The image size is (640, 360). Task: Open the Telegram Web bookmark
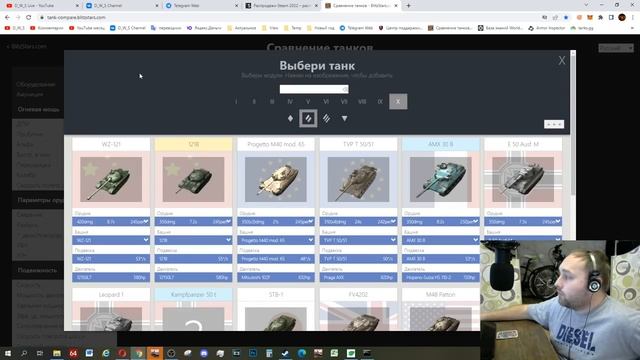(356, 28)
